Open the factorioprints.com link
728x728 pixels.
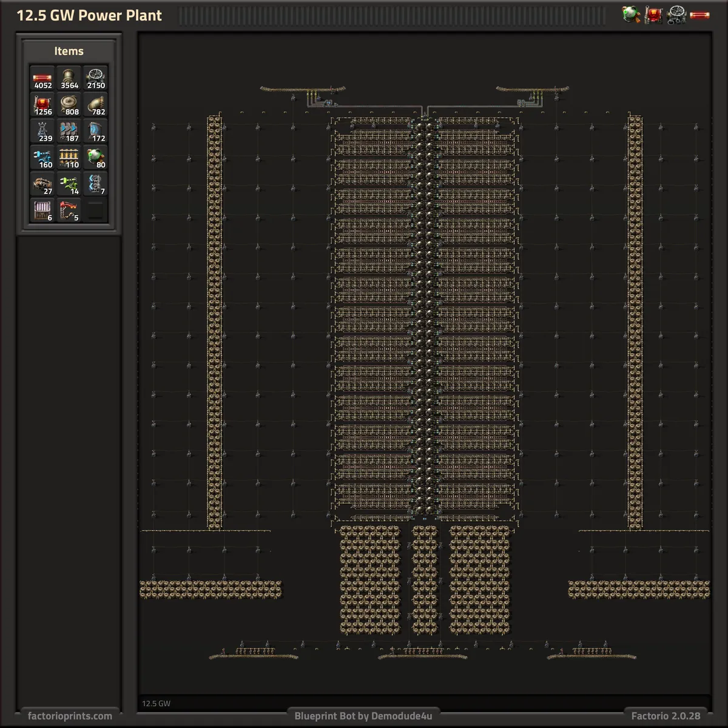pyautogui.click(x=70, y=716)
